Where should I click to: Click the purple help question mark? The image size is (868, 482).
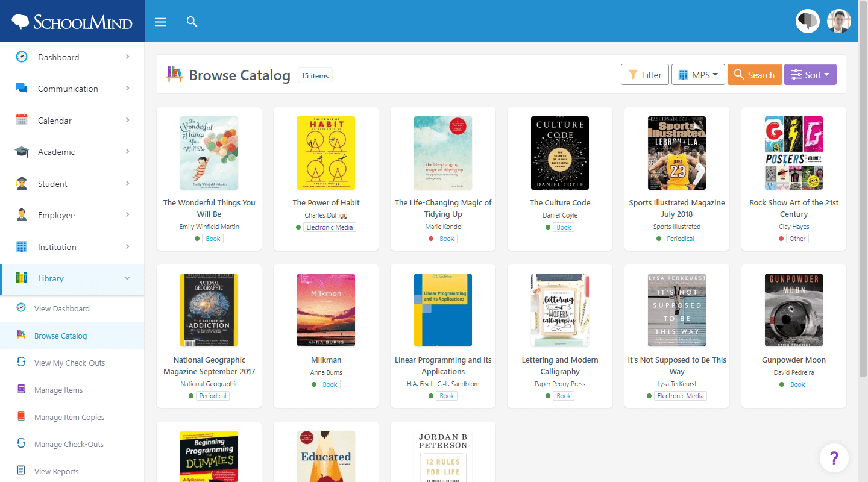click(x=834, y=459)
